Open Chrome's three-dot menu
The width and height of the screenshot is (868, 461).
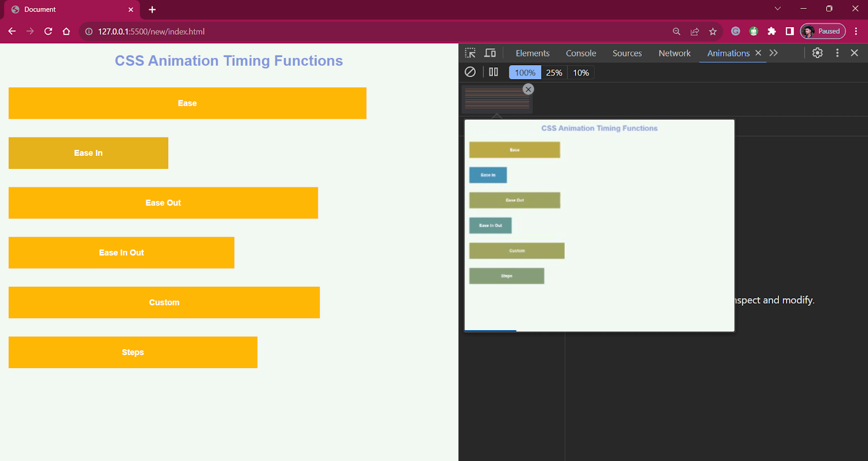tap(856, 31)
